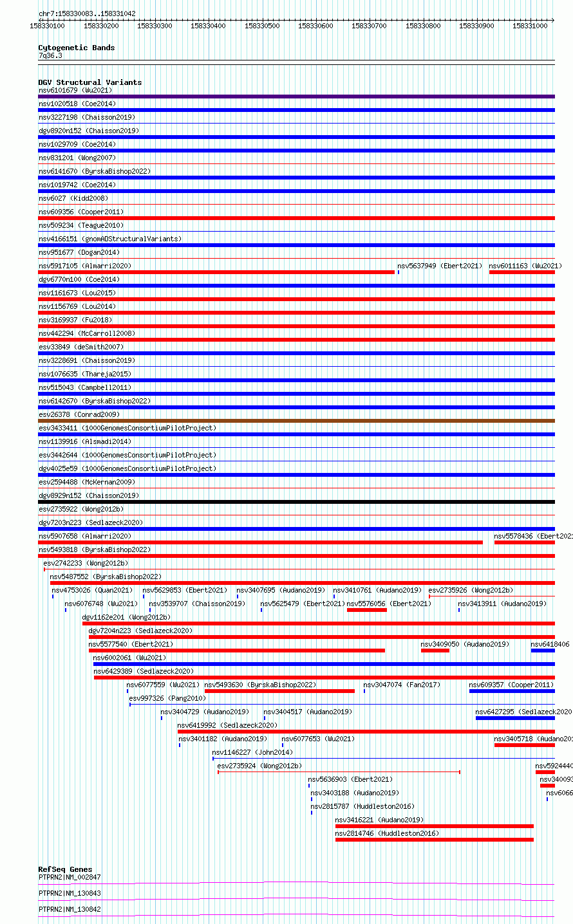Image resolution: width=573 pixels, height=924 pixels.
Task: Select nsv4753026 (Quan2021) variant
Action: point(92,590)
